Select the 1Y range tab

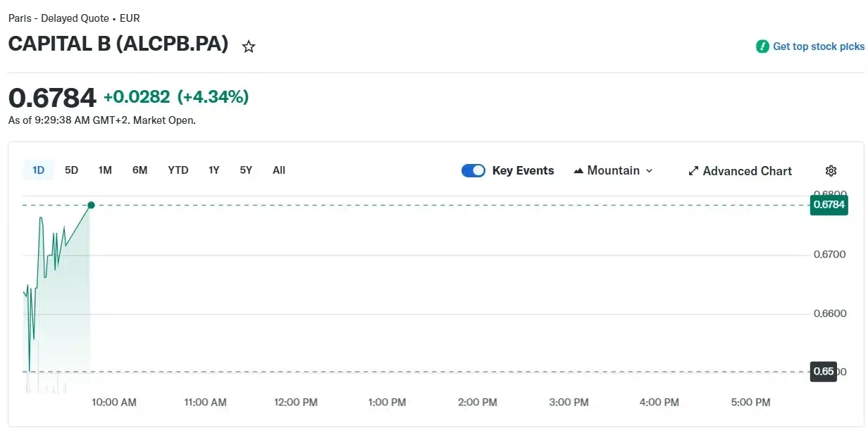coord(214,170)
